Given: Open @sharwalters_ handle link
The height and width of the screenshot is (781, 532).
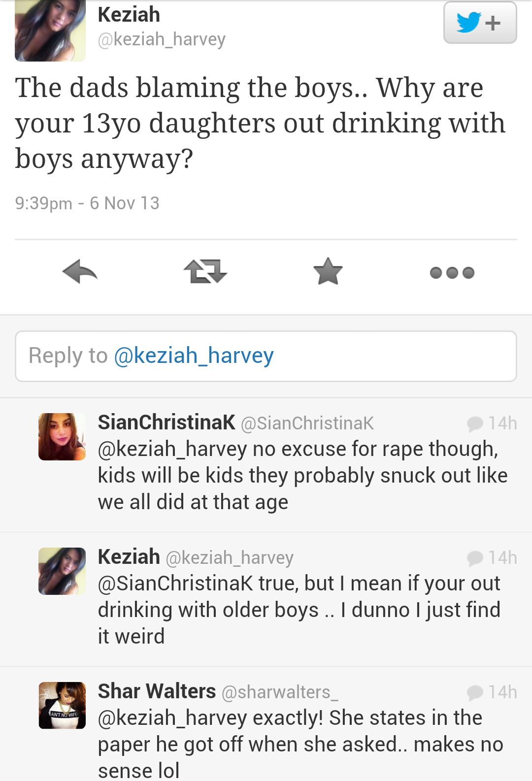Looking at the screenshot, I should tap(280, 692).
